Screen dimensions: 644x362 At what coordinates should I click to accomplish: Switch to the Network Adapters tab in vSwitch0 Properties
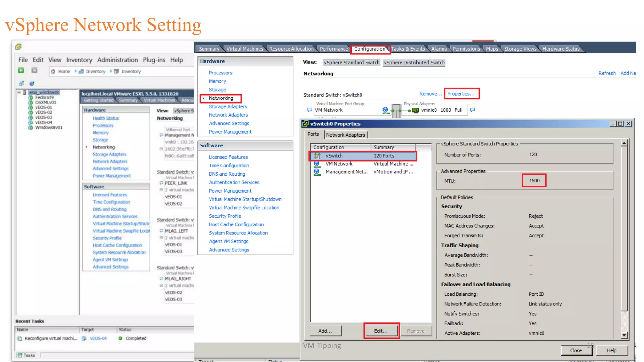(346, 135)
